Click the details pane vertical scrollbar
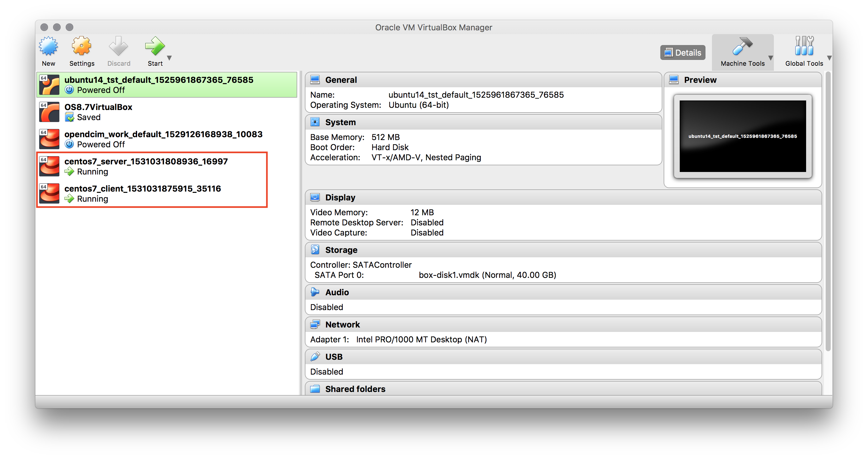Screen dimensions: 868x459 pyautogui.click(x=828, y=211)
